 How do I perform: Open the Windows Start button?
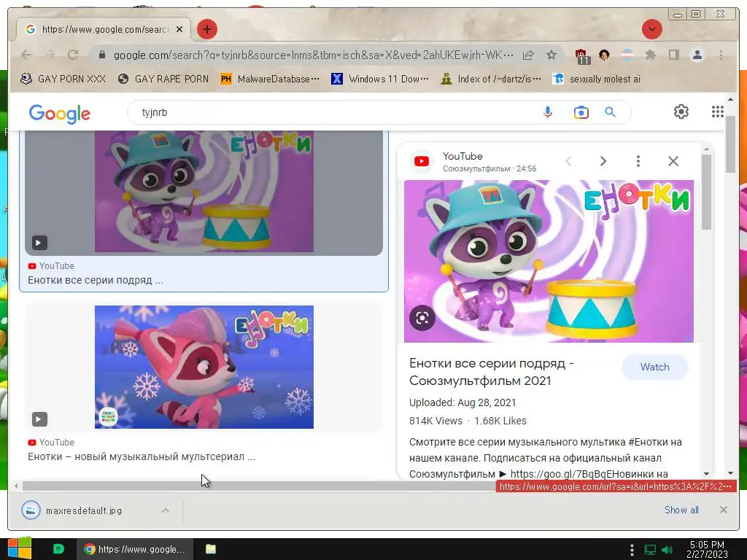(20, 548)
